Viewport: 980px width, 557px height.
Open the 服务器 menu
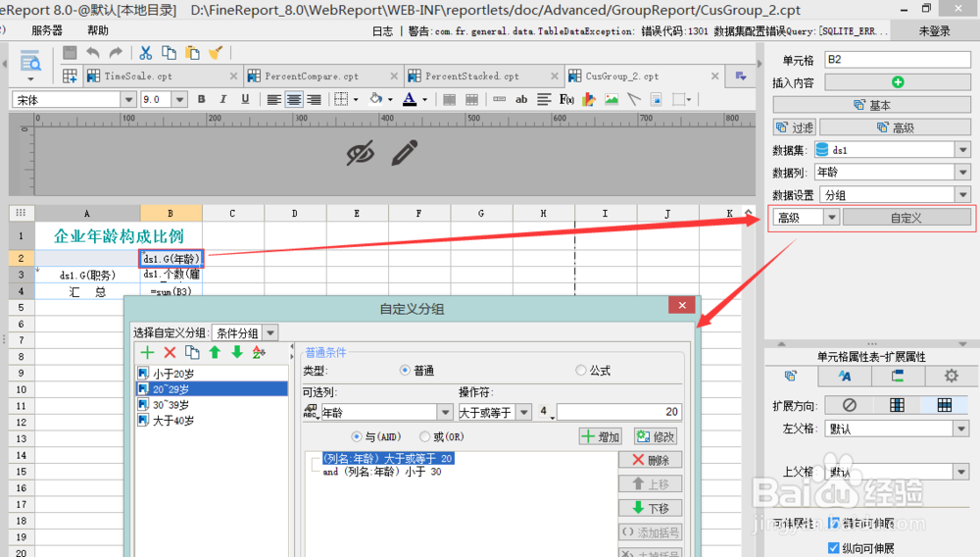point(47,30)
